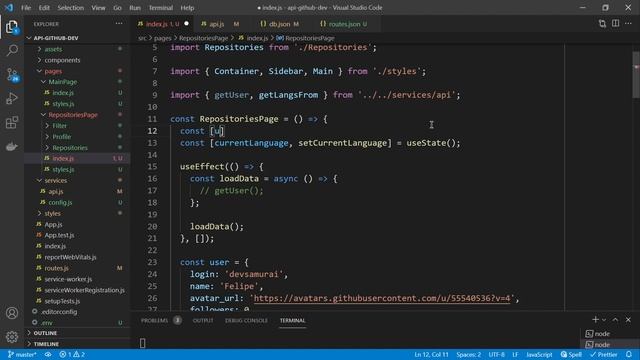The image size is (640, 360).
Task: Expand the Timeline section
Action: [x=46, y=344]
